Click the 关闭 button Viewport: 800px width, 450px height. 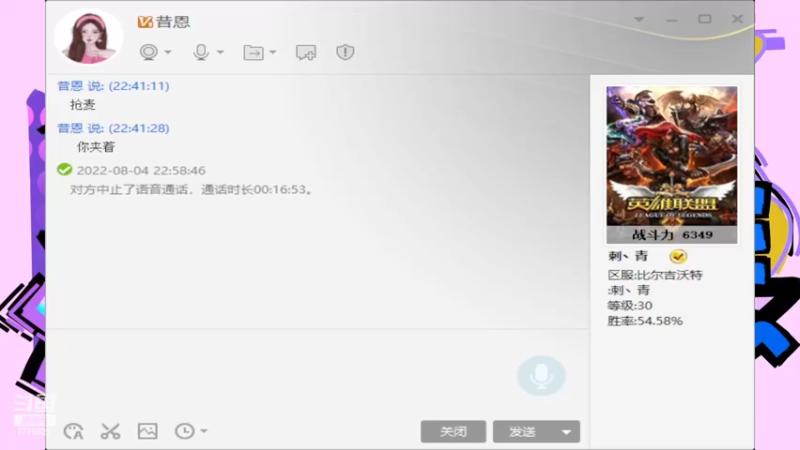(x=453, y=432)
